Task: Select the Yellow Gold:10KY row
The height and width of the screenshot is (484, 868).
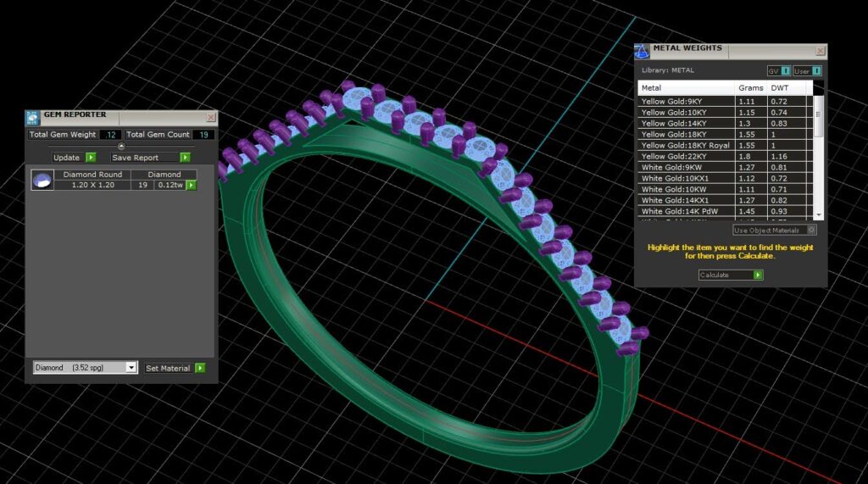Action: 726,113
